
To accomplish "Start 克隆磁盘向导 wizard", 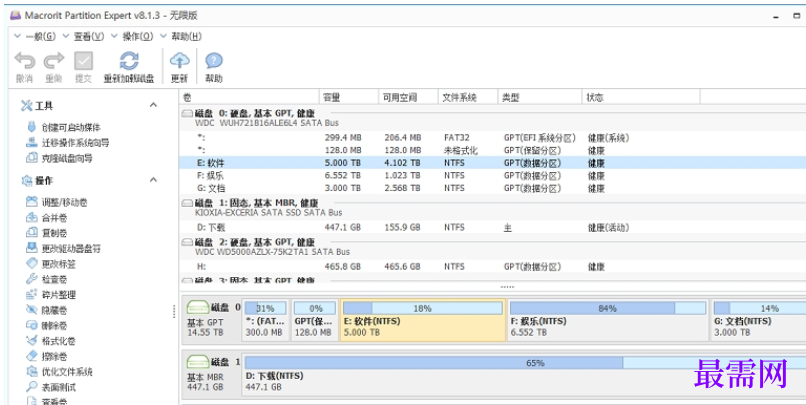I will (x=60, y=158).
